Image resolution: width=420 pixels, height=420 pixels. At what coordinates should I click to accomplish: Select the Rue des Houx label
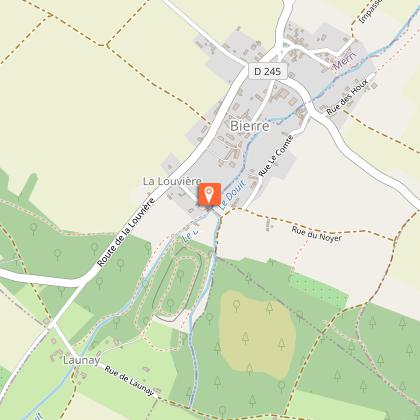347,97
